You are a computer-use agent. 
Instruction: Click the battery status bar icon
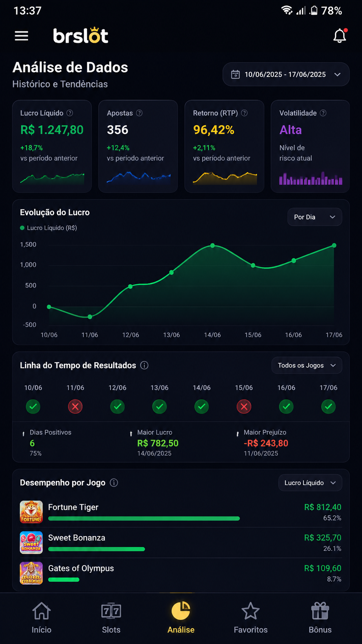(314, 10)
